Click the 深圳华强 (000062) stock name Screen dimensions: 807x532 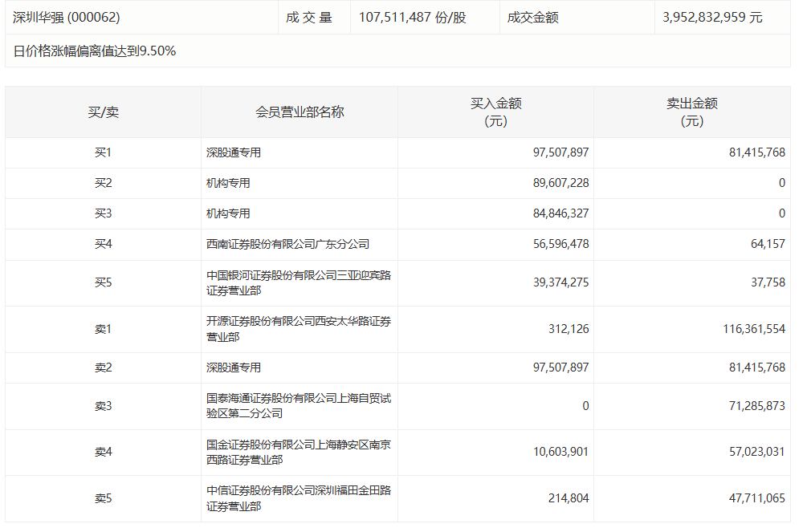click(x=67, y=17)
